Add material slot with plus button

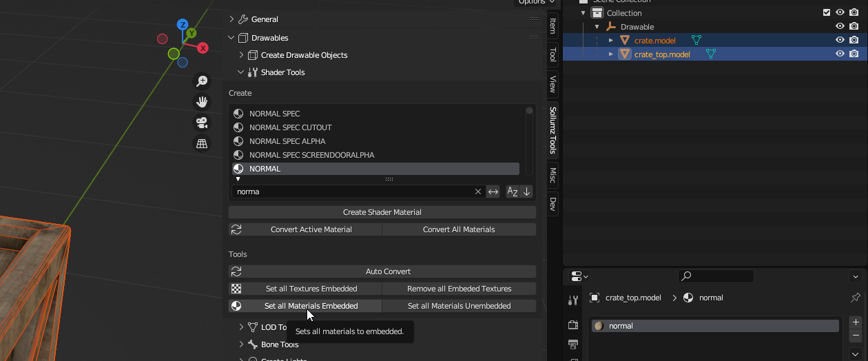856,322
